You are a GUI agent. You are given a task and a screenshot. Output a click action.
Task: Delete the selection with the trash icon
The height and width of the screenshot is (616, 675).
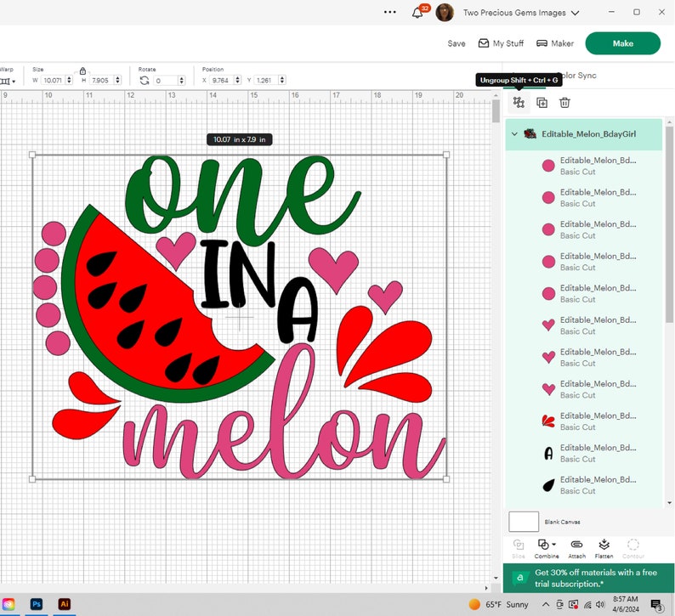tap(564, 103)
